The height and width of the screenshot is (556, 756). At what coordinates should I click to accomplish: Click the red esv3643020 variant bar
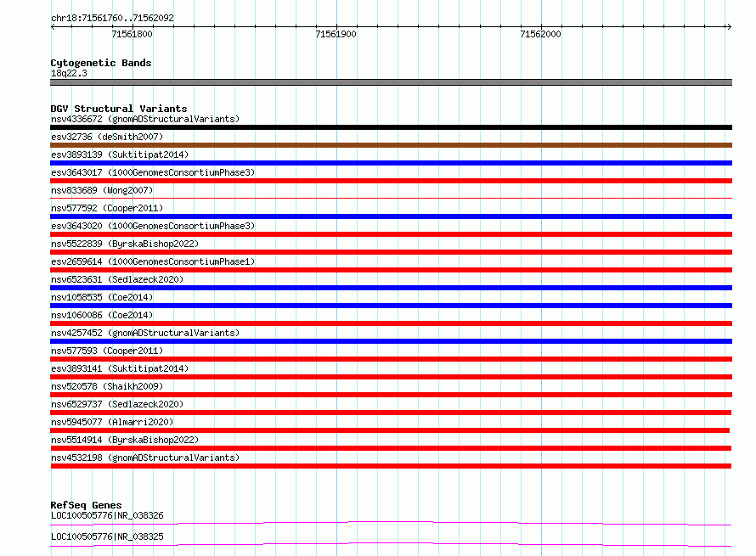[x=391, y=234]
